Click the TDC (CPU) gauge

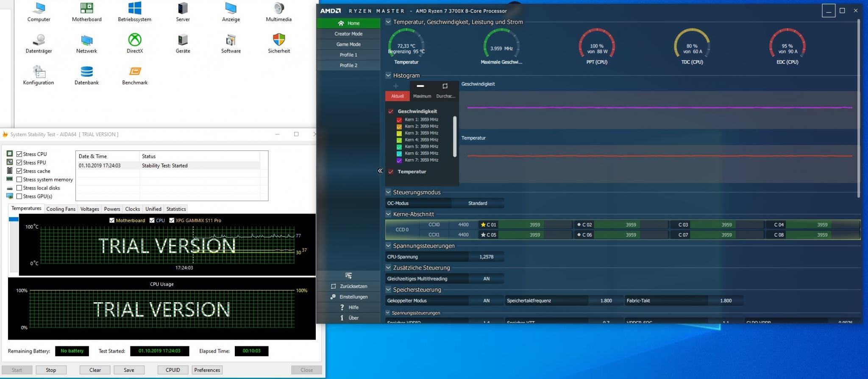point(692,46)
